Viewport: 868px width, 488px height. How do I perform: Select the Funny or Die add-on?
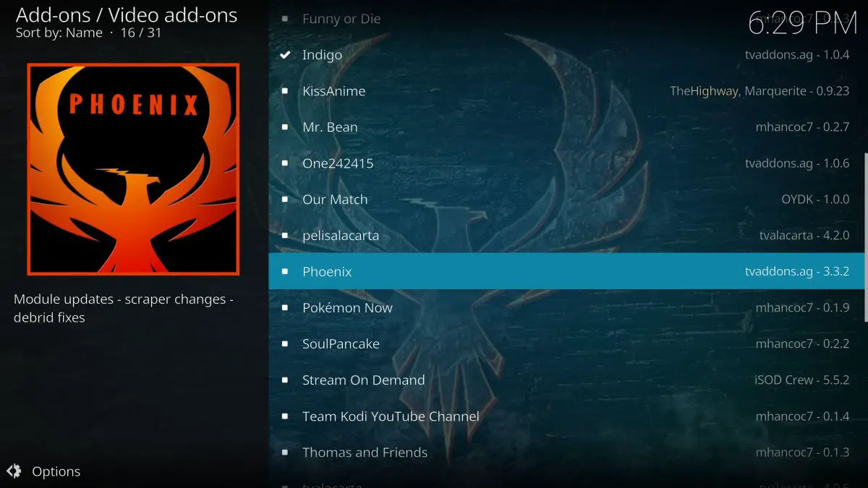(566, 18)
